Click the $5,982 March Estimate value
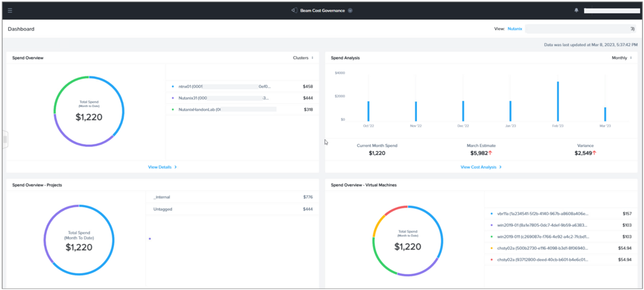The height and width of the screenshot is (290, 644). click(x=479, y=153)
